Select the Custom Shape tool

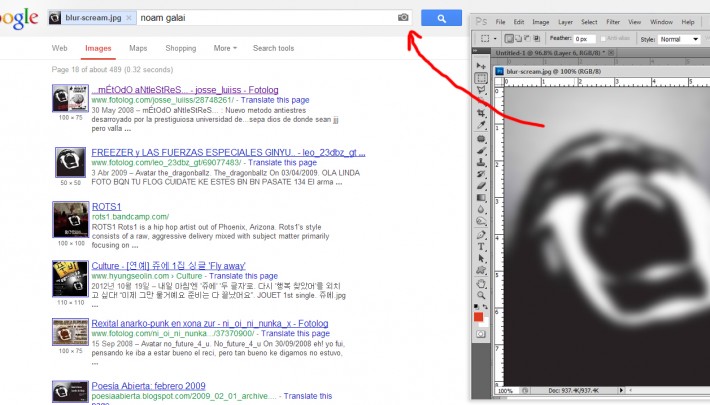481,270
